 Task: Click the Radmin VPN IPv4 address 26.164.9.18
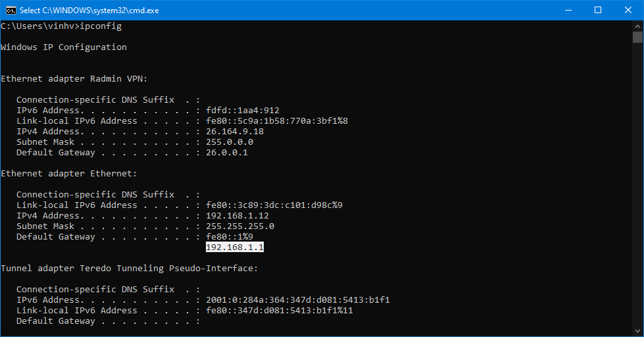pyautogui.click(x=235, y=132)
